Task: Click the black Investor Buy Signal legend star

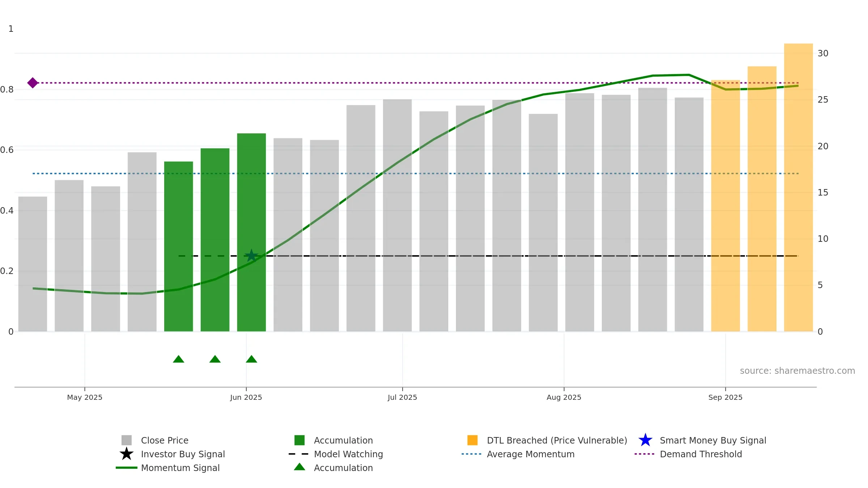Action: pyautogui.click(x=127, y=454)
